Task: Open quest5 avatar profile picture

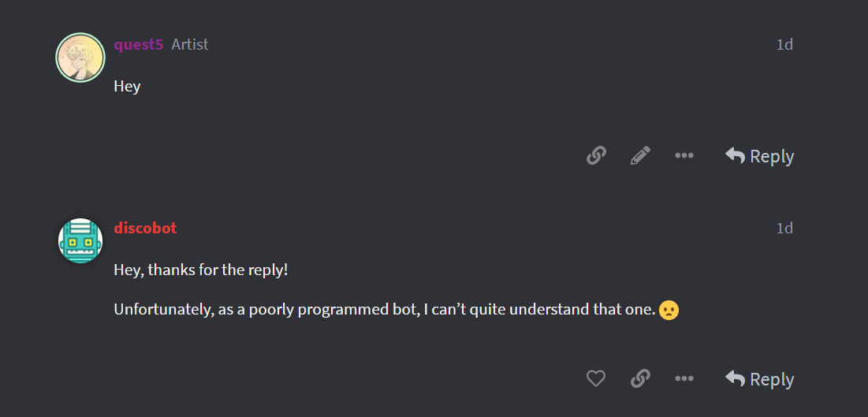Action: coord(80,58)
